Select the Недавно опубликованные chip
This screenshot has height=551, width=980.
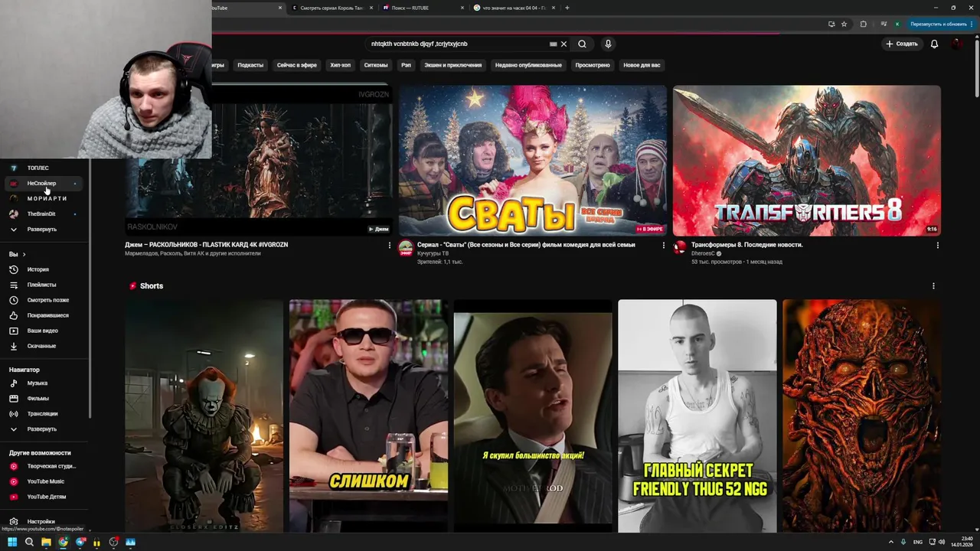[x=528, y=65]
